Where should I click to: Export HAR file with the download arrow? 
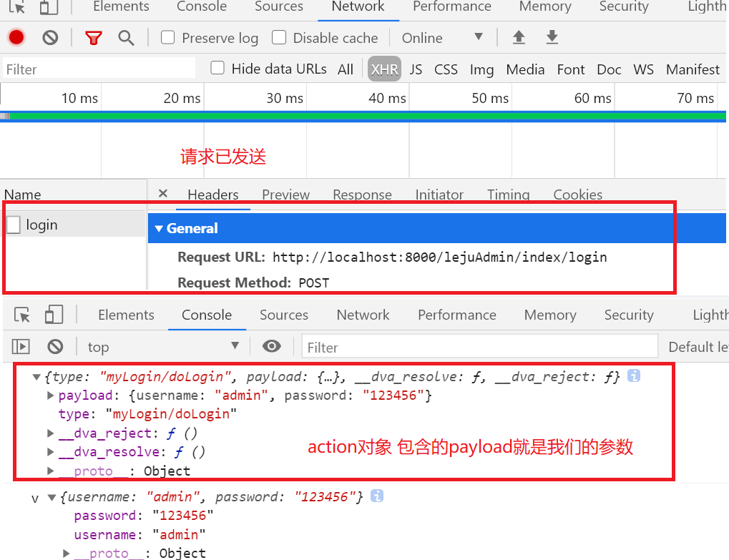pos(552,37)
